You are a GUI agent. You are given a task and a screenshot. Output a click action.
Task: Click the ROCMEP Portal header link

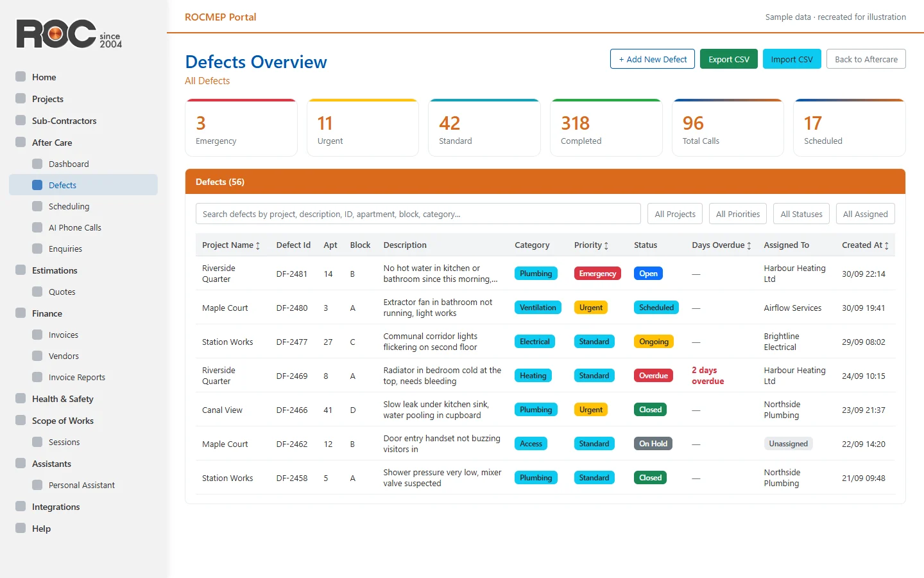[220, 17]
